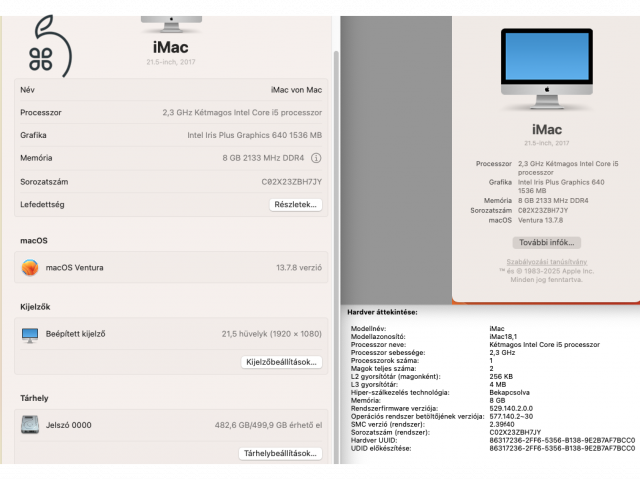
Task: Click the Hardver UUID value
Action: [x=562, y=440]
